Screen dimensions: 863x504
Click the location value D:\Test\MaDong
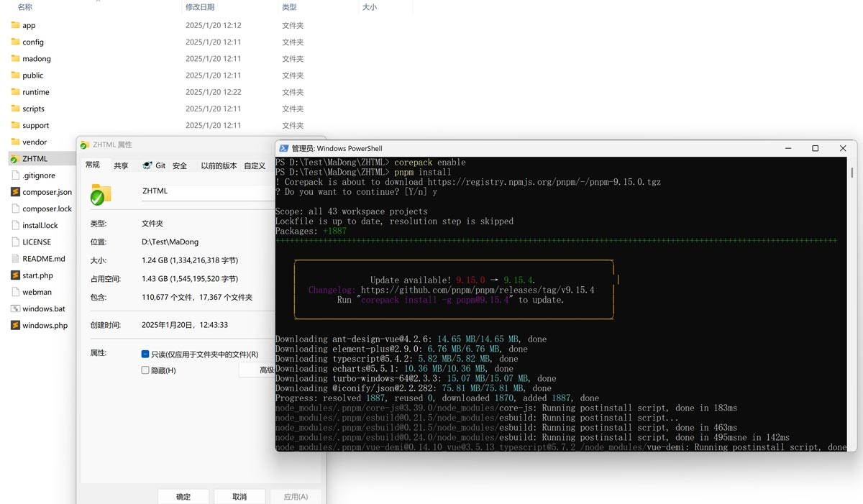point(170,242)
